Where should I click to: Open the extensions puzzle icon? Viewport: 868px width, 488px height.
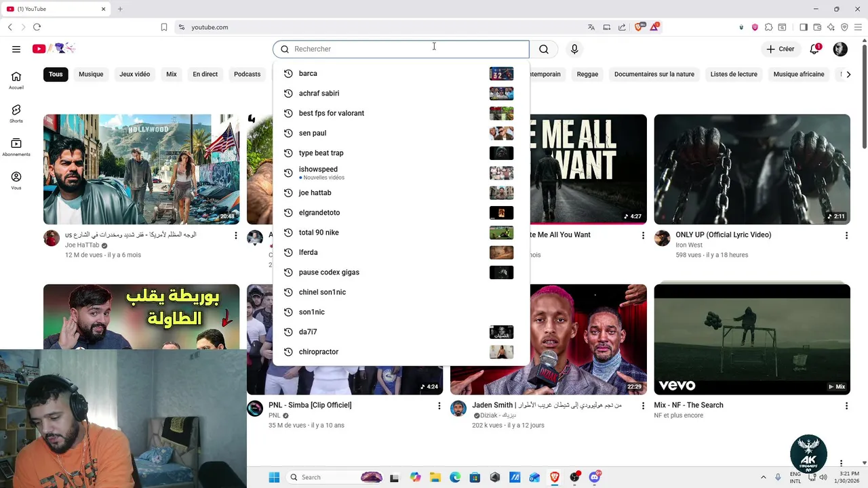[x=768, y=27]
